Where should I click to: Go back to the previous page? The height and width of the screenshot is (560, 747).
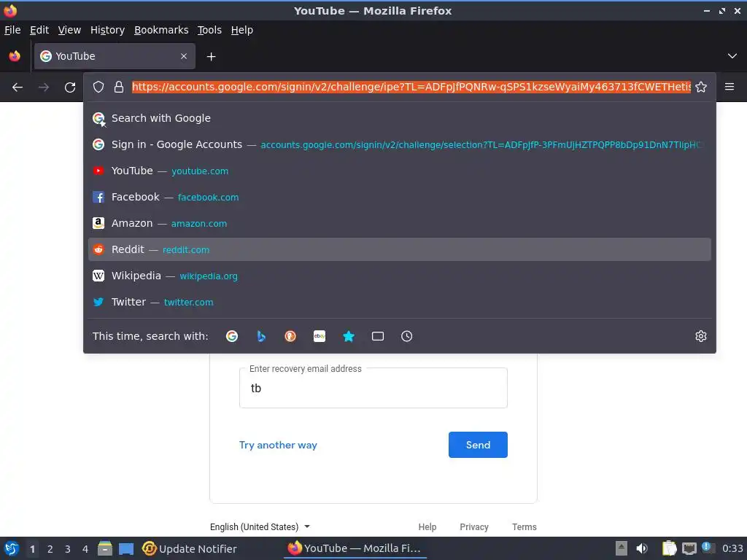tap(18, 87)
